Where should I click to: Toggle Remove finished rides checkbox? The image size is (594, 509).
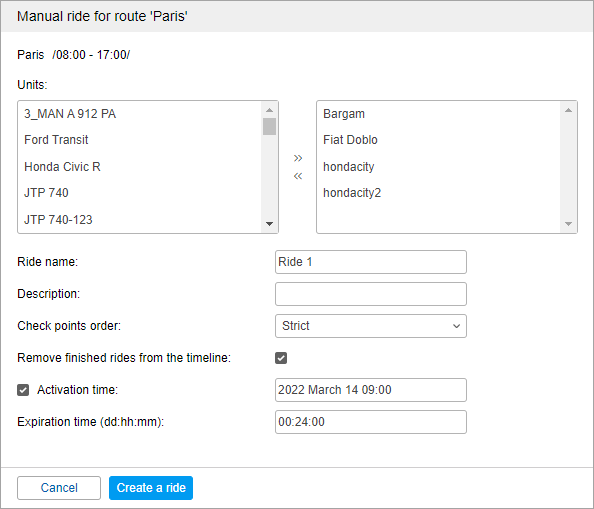[x=281, y=358]
